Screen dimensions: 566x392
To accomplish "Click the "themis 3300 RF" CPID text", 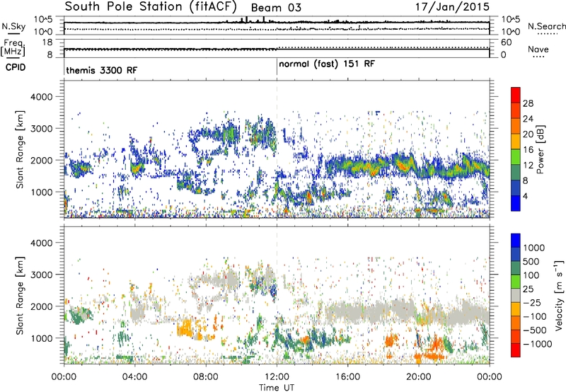I will (101, 70).
